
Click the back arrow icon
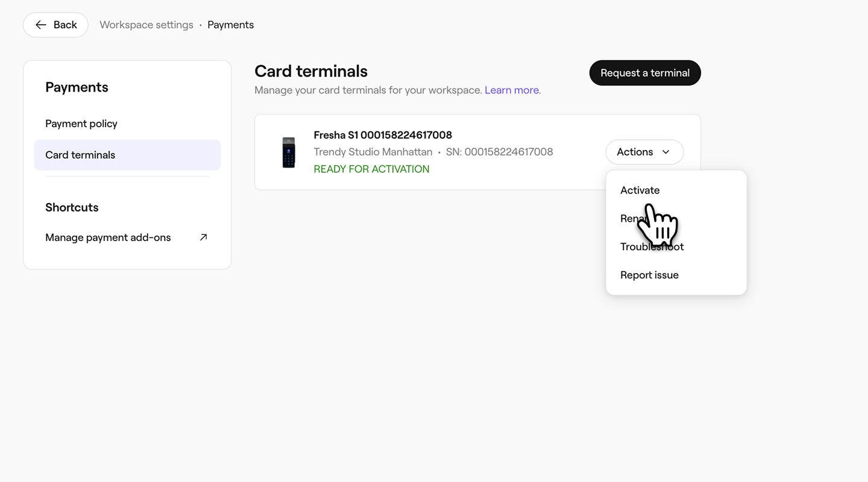coord(40,25)
